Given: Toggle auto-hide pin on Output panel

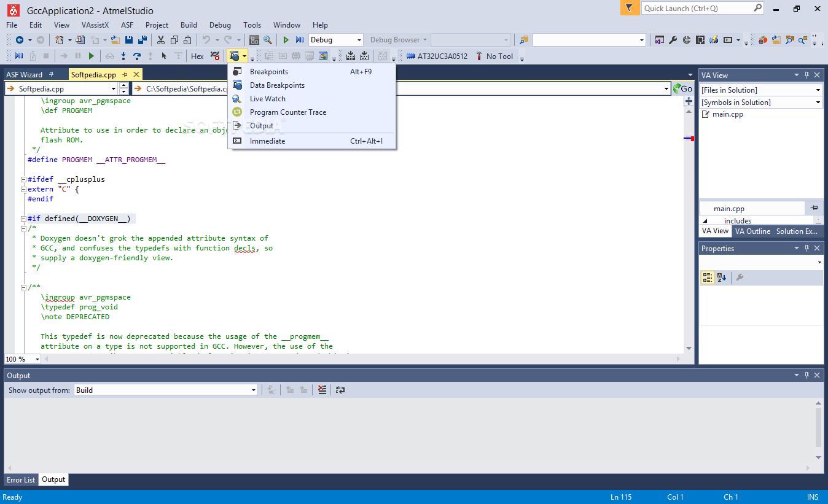Looking at the screenshot, I should pos(807,375).
